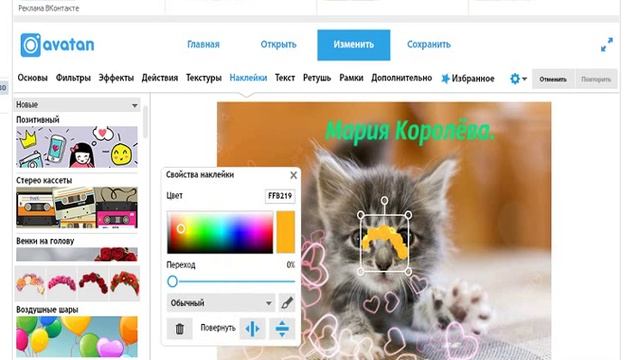Click the Воздушные шары category label
This screenshot has width=640, height=360.
coord(47,309)
